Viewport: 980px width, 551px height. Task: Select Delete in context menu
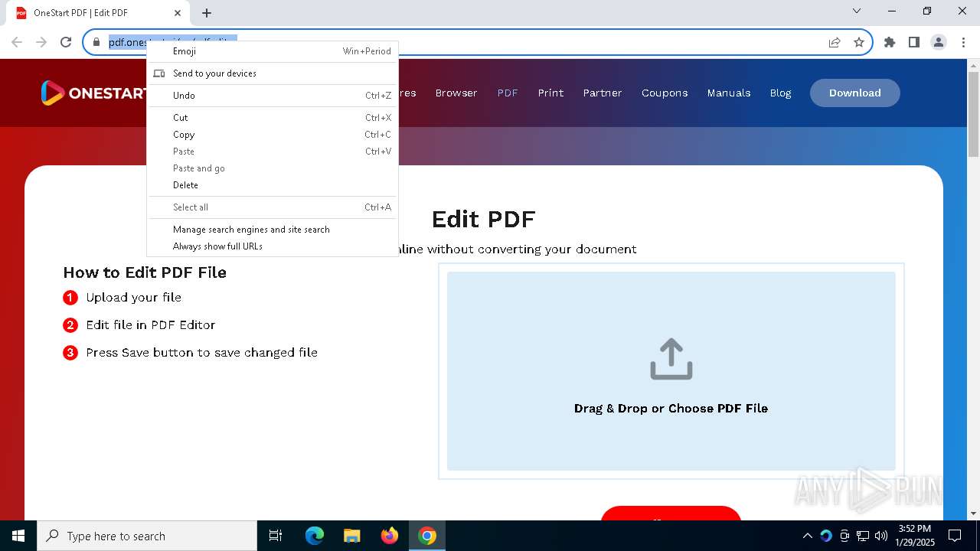pyautogui.click(x=273, y=185)
